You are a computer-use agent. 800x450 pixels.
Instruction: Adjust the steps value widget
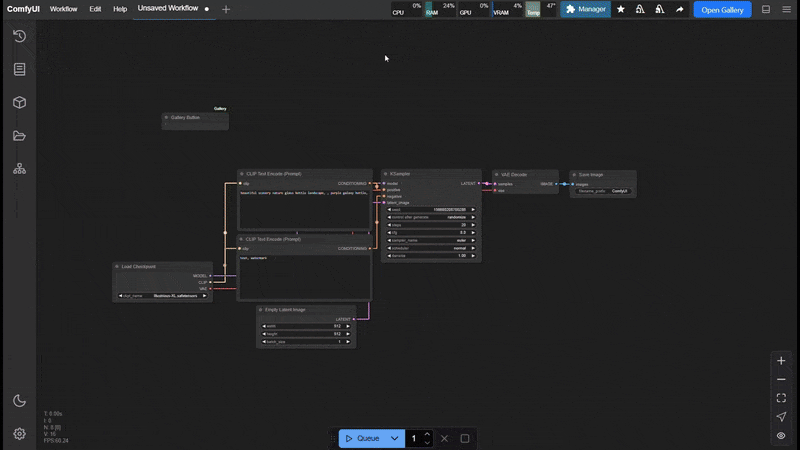(x=431, y=225)
